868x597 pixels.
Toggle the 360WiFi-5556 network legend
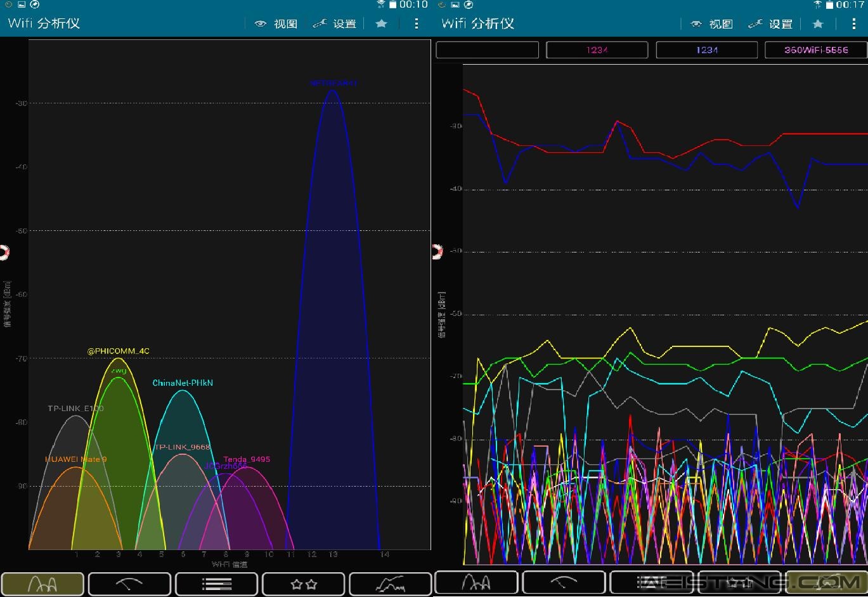pyautogui.click(x=816, y=50)
